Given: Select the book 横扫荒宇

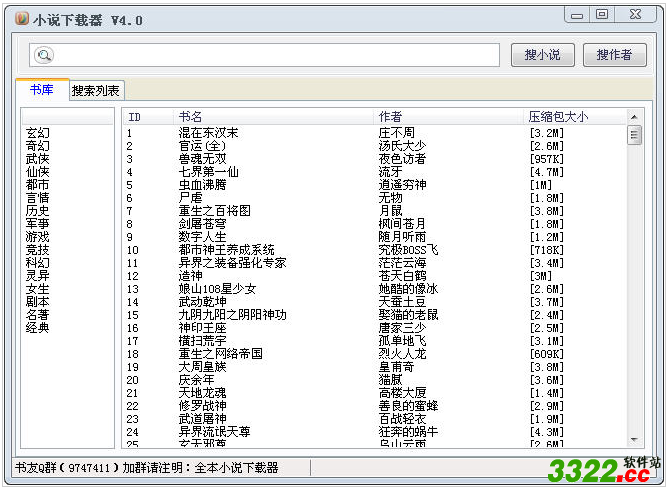Looking at the screenshot, I should pos(202,341).
